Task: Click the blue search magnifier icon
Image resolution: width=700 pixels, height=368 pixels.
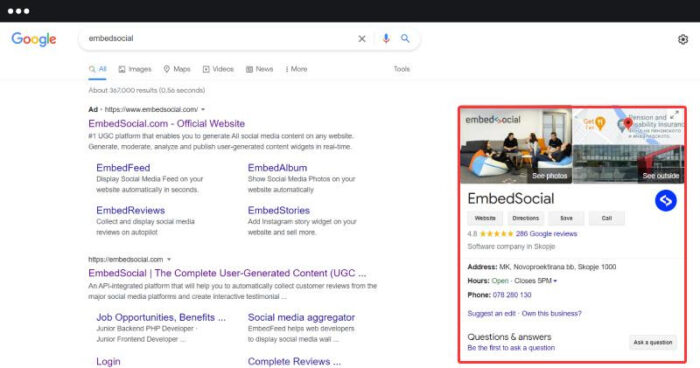Action: [x=405, y=38]
